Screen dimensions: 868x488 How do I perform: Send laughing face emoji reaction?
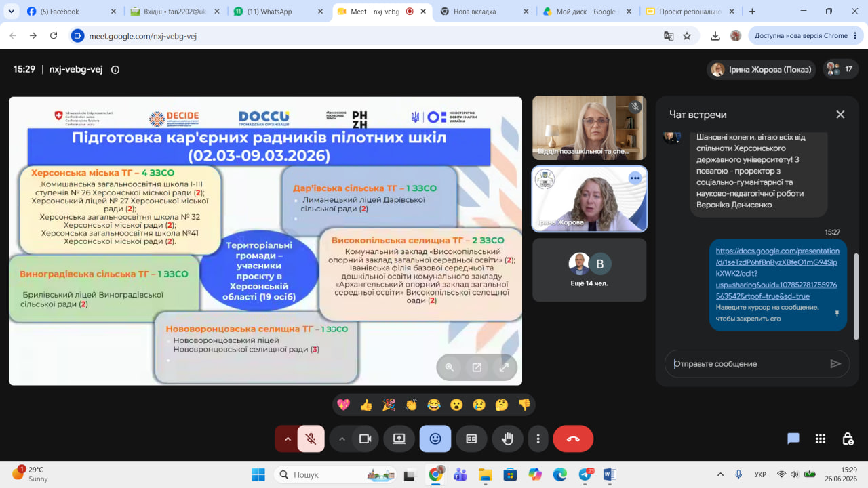(434, 405)
